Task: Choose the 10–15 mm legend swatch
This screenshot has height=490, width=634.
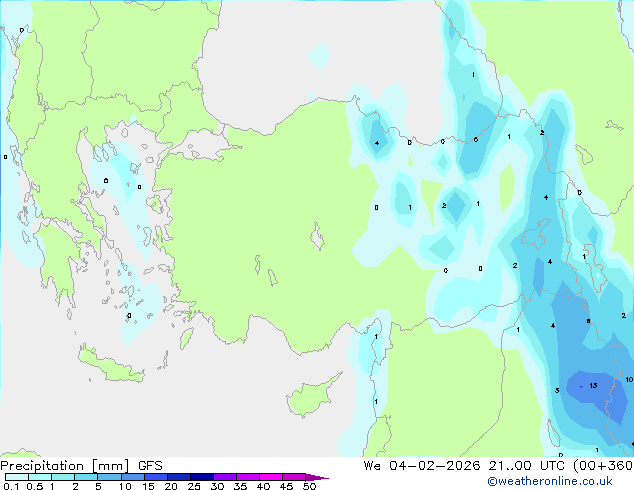Action: pos(132,477)
